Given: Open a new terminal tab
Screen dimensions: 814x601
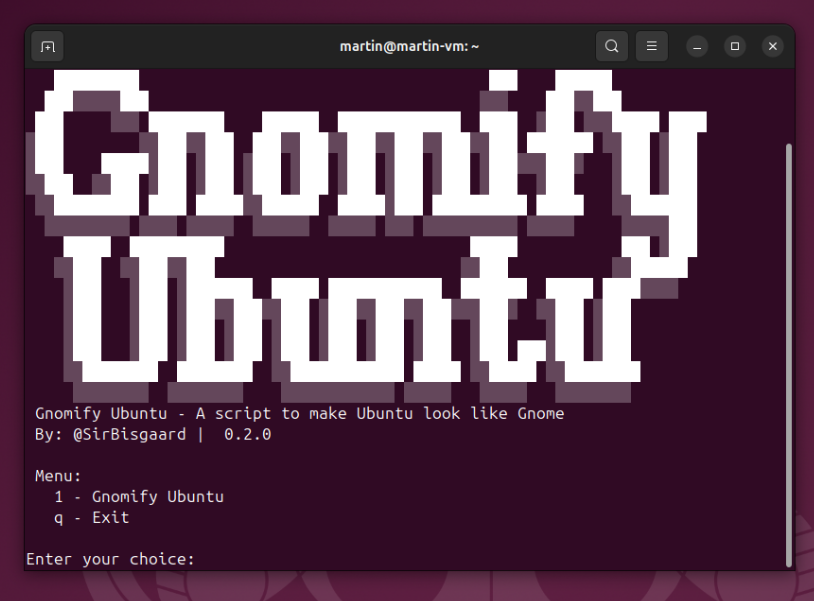Looking at the screenshot, I should (47, 47).
